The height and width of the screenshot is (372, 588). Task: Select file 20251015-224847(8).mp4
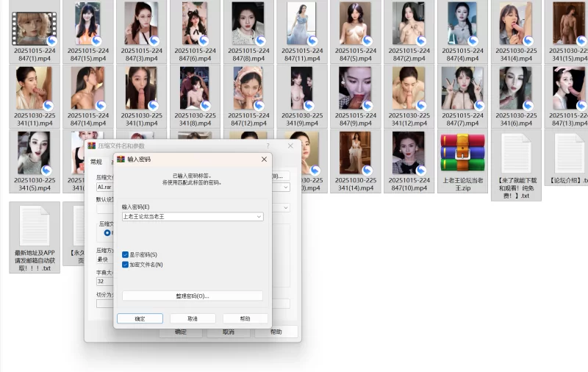(x=248, y=32)
